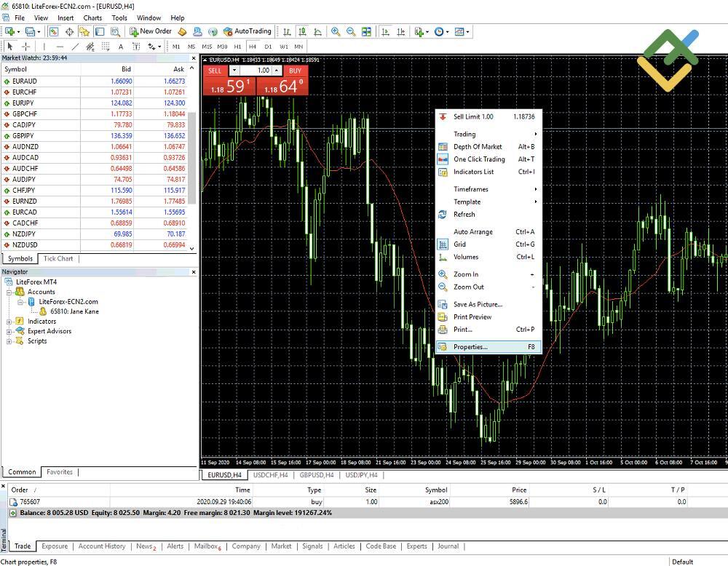
Task: Select the text annotation tool
Action: [121, 47]
